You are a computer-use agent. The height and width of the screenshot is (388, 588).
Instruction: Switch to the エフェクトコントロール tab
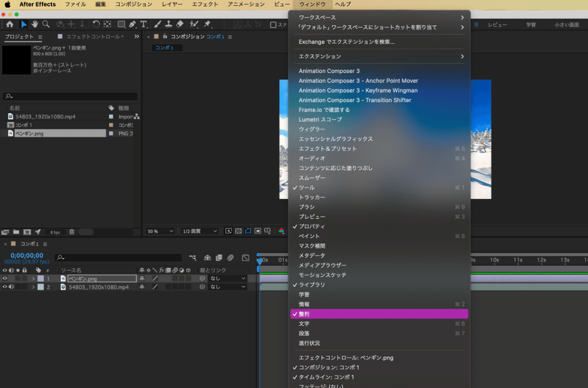pos(91,37)
